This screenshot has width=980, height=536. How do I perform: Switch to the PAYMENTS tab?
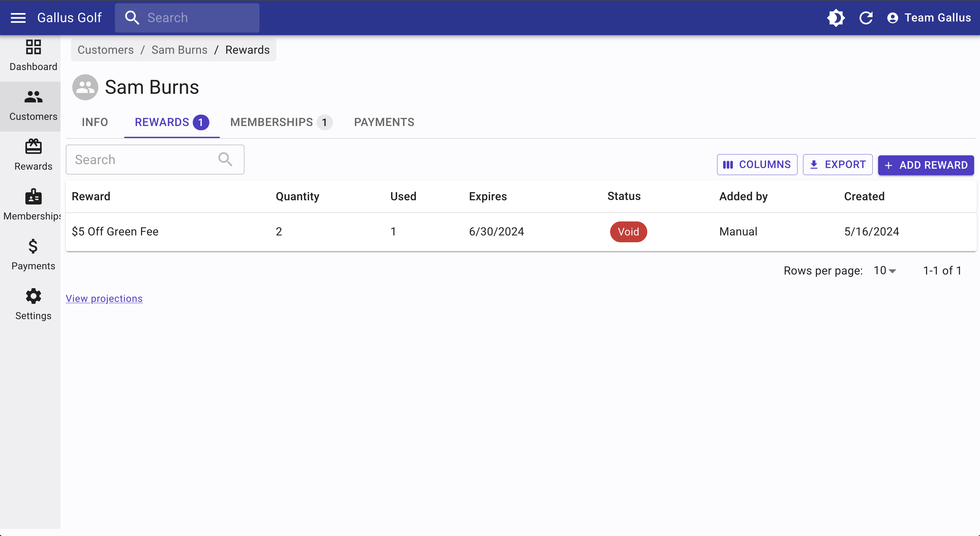[384, 122]
